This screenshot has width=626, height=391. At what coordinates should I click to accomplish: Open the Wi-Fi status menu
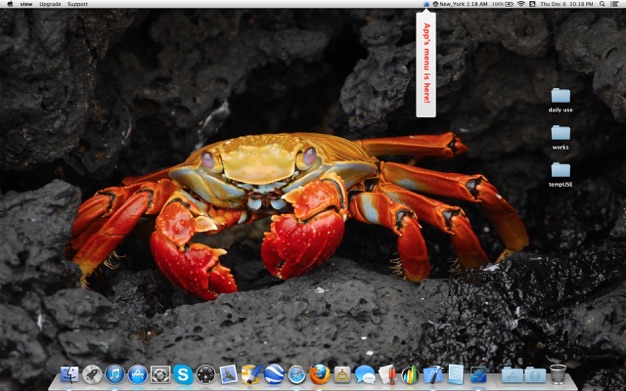tap(521, 4)
